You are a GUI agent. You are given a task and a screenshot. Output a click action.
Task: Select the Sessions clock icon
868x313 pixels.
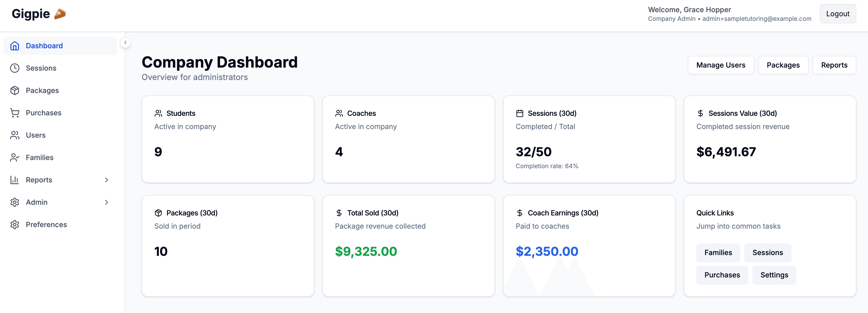tap(15, 68)
